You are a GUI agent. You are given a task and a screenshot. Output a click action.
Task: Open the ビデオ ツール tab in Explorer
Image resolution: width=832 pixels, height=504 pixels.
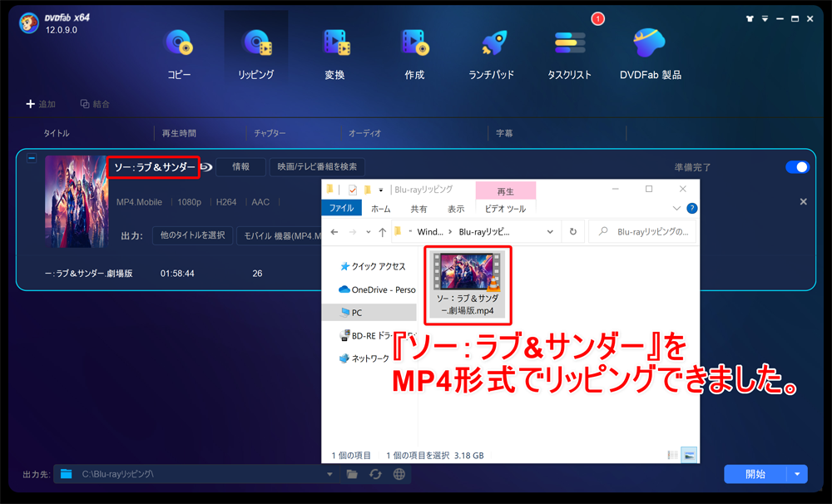(x=505, y=209)
